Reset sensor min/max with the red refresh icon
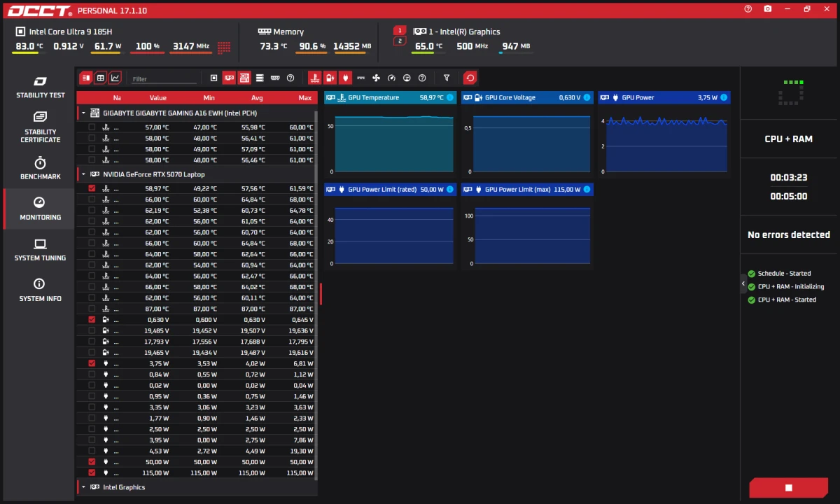This screenshot has height=504, width=840. (x=470, y=78)
